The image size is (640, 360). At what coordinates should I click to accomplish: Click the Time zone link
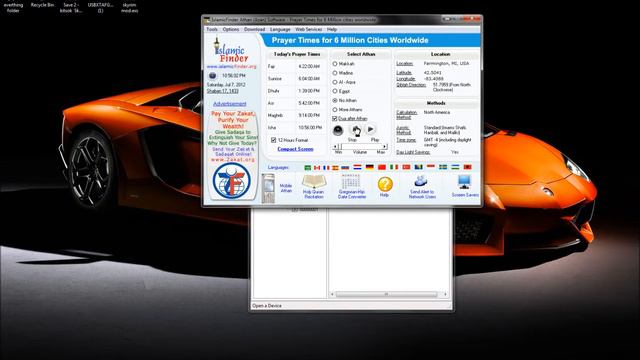(x=406, y=140)
